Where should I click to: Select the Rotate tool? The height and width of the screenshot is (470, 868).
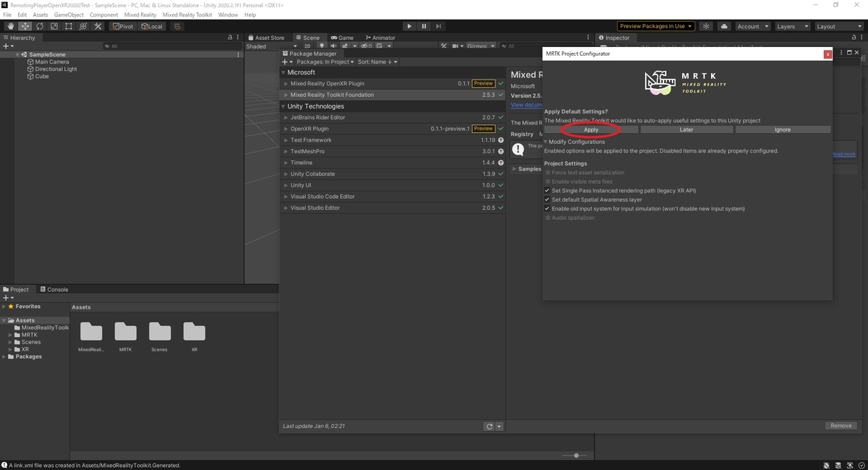(x=39, y=26)
